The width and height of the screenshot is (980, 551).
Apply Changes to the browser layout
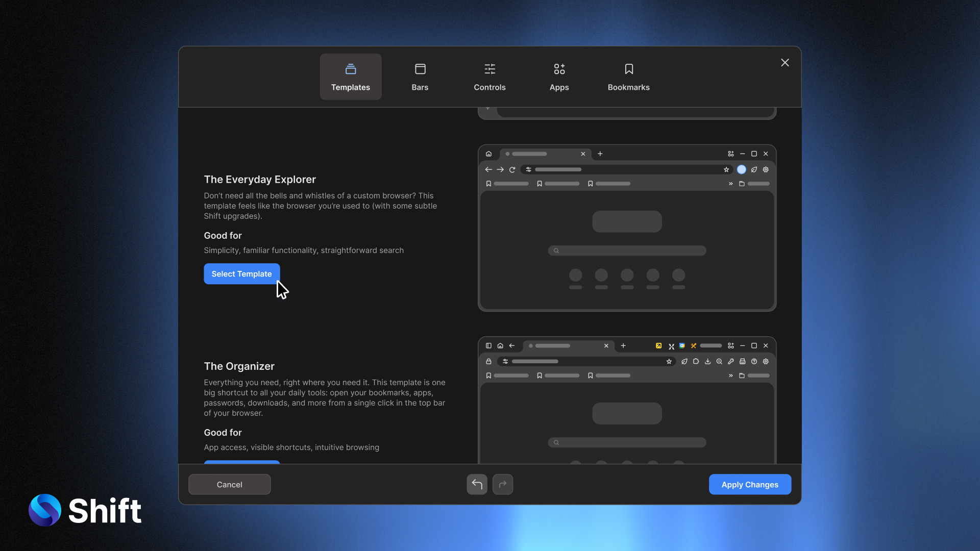pos(750,484)
